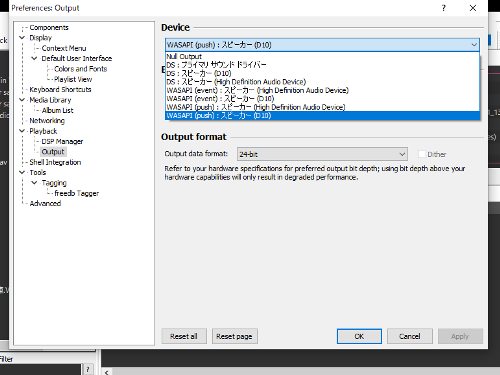This screenshot has width=500, height=375.
Task: Select the Advanced preferences page
Action: pos(45,203)
